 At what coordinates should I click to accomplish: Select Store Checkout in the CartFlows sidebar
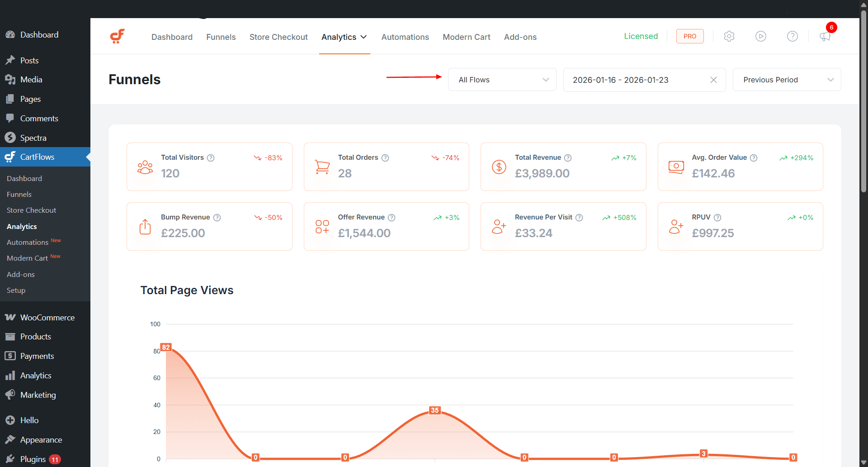point(31,210)
